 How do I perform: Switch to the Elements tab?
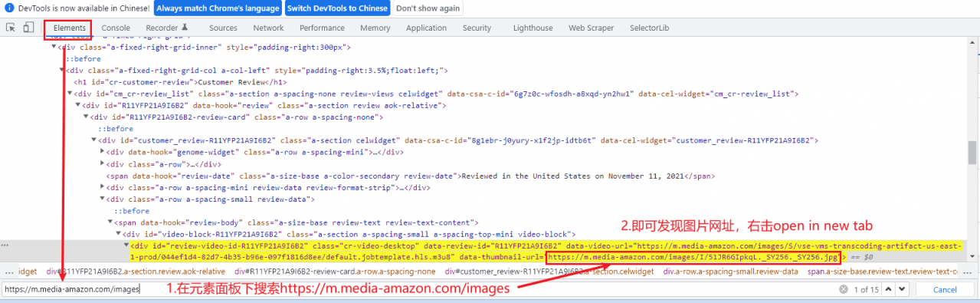click(69, 28)
